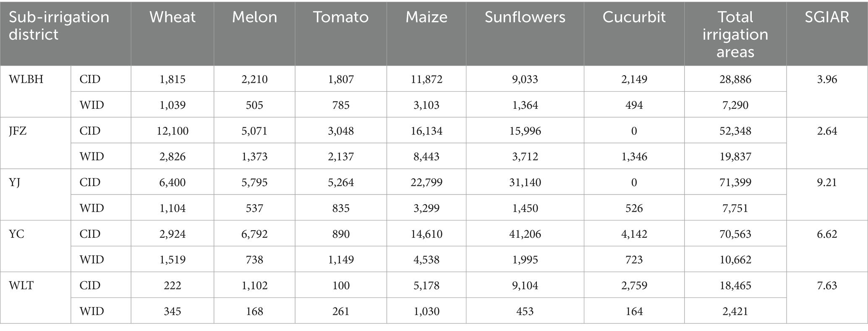Click the WLBH SGIAR value 3.96
Image resolution: width=868 pixels, height=331 pixels.
[x=826, y=79]
